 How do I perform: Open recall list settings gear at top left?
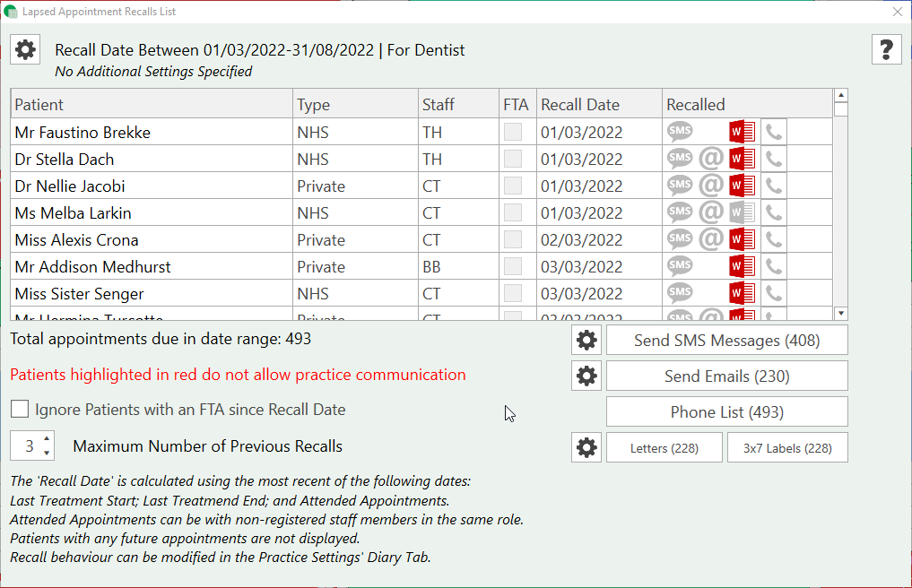[25, 50]
